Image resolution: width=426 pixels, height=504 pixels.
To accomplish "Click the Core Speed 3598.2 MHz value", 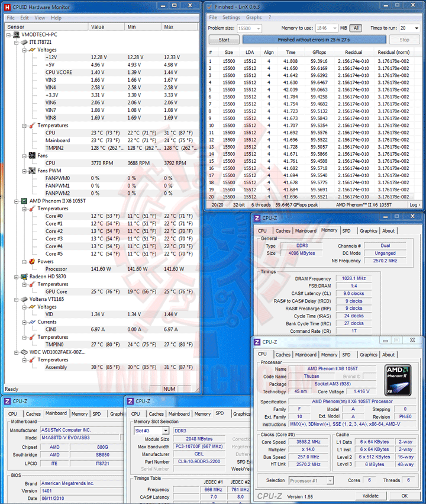I will point(308,442).
